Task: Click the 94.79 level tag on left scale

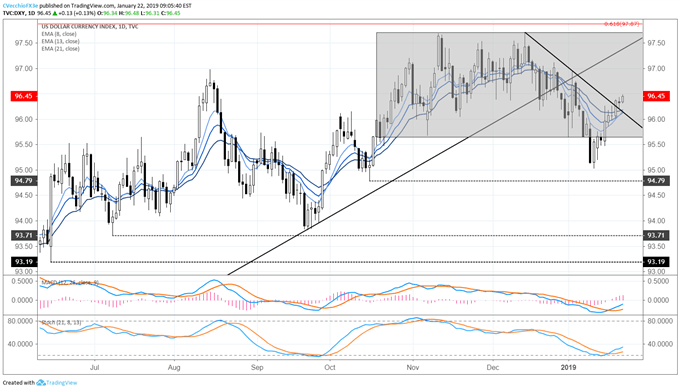Action: point(23,180)
